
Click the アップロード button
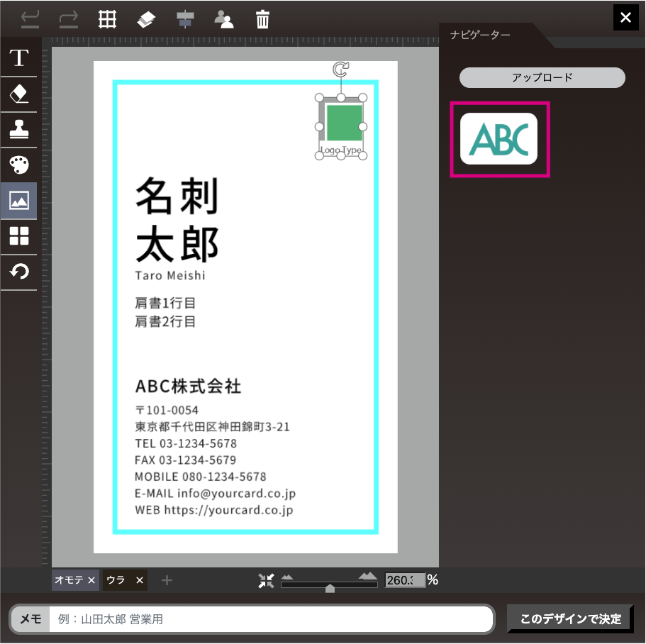542,78
